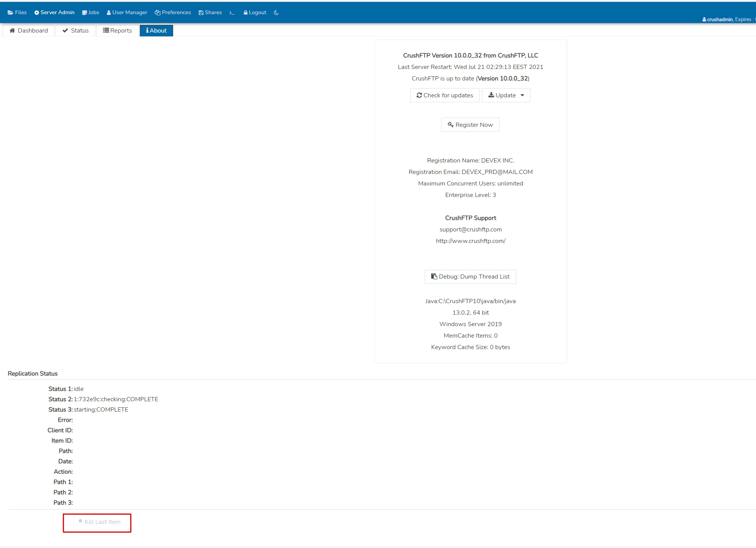Click the key icon on Register Now

pyautogui.click(x=451, y=125)
